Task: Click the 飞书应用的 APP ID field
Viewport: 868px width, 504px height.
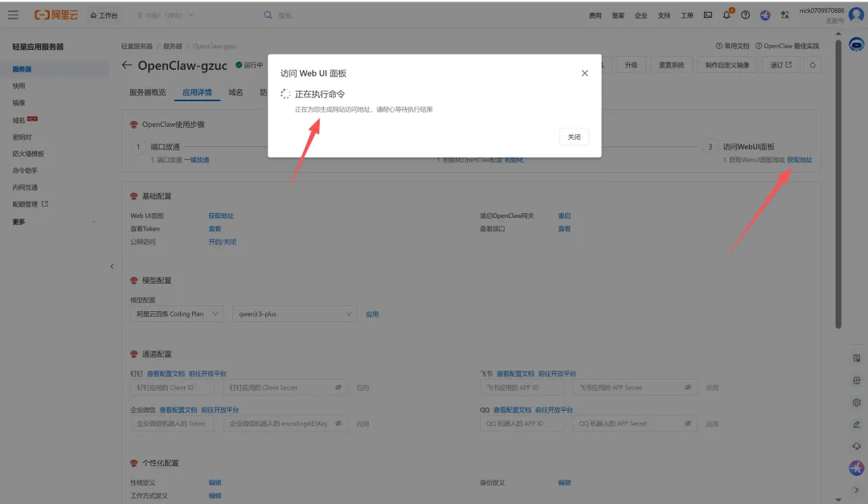Action: 522,387
